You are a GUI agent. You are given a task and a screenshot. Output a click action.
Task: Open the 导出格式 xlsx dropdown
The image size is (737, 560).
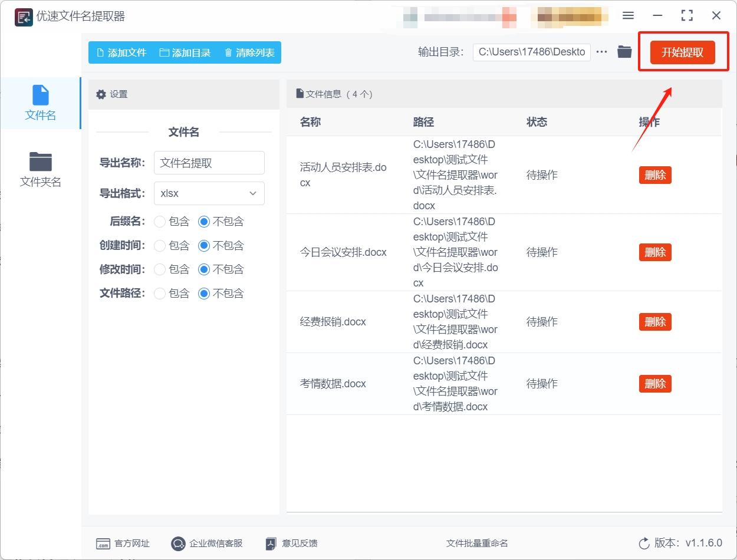pos(209,193)
